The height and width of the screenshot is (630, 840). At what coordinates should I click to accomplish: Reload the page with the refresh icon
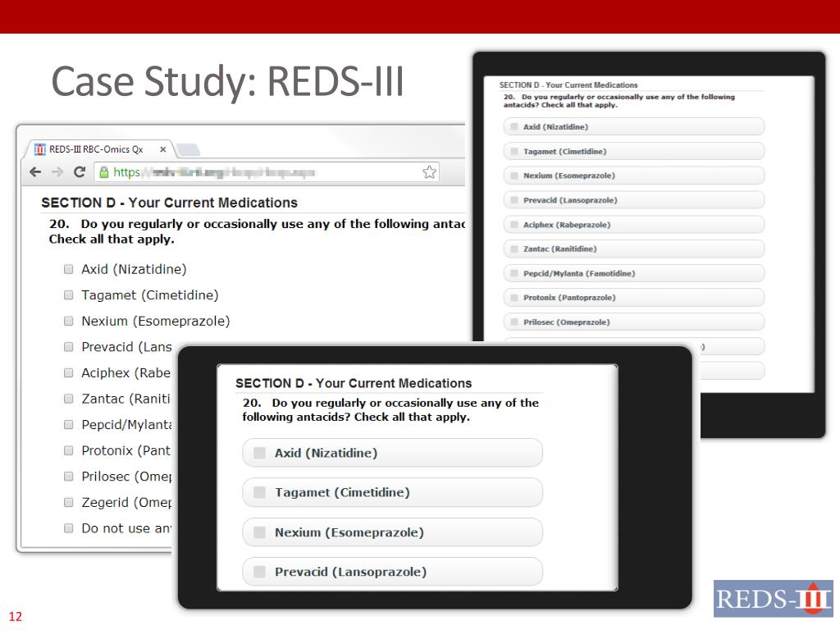(x=80, y=172)
